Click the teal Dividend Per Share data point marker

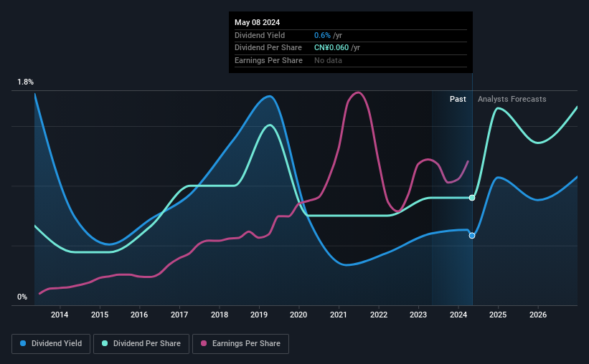point(472,198)
